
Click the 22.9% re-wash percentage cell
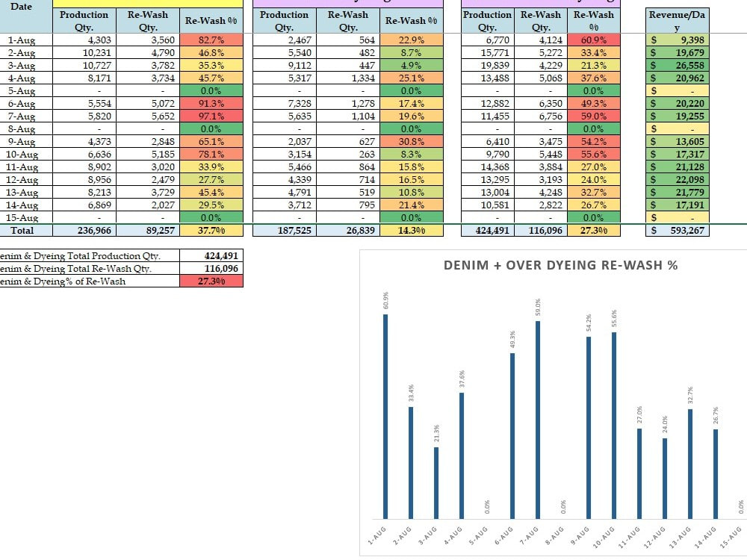tap(411, 40)
